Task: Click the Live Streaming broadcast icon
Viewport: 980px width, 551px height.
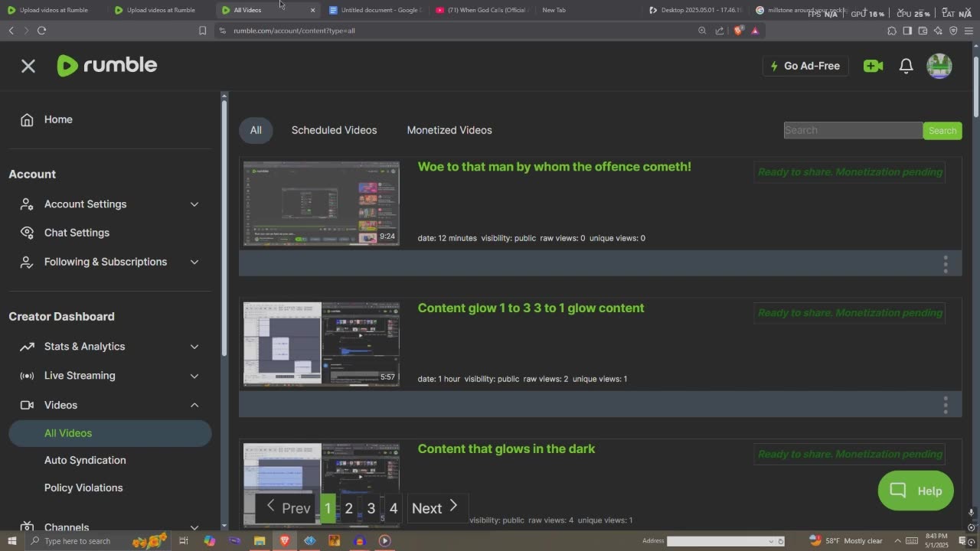Action: pos(27,376)
